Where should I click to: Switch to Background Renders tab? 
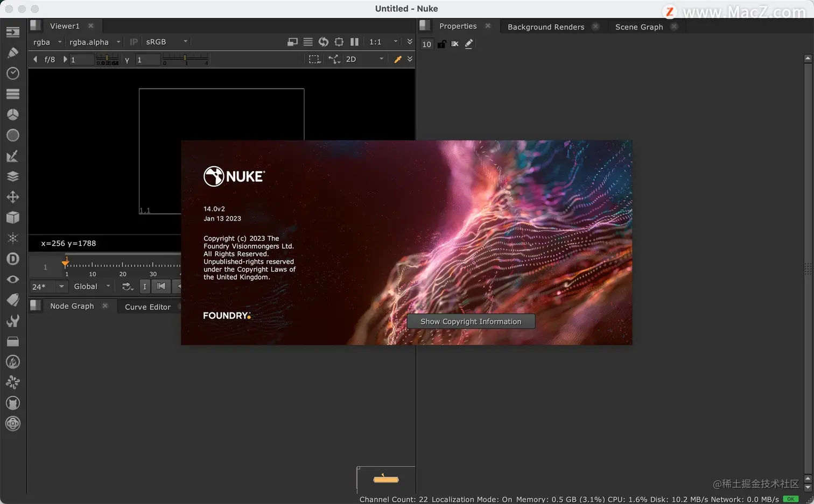546,27
